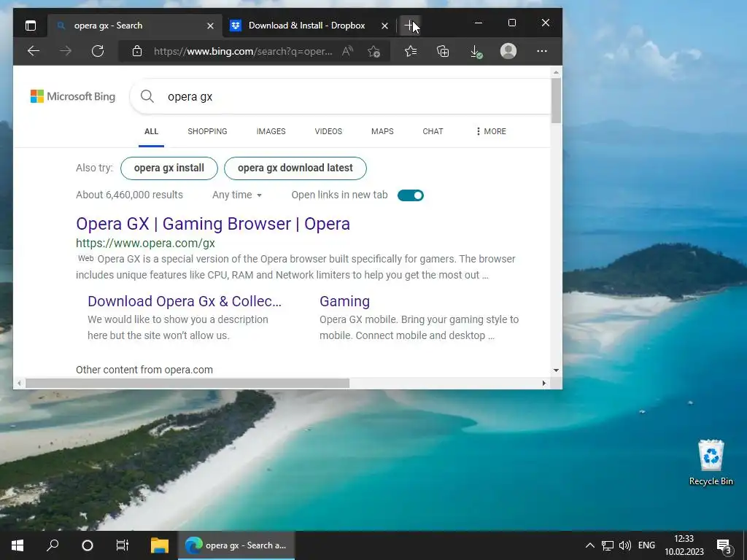This screenshot has height=560, width=747.
Task: Open Cortana from the taskbar
Action: (88, 545)
